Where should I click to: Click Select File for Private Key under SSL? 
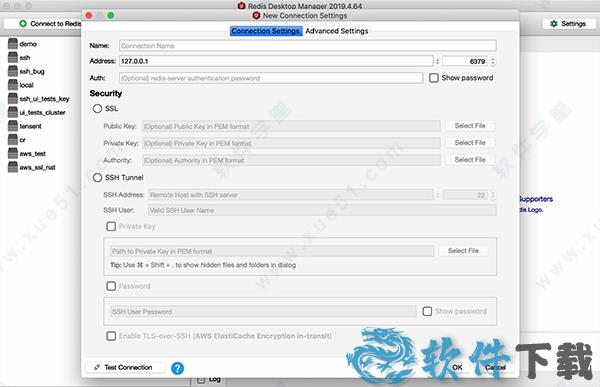[470, 143]
